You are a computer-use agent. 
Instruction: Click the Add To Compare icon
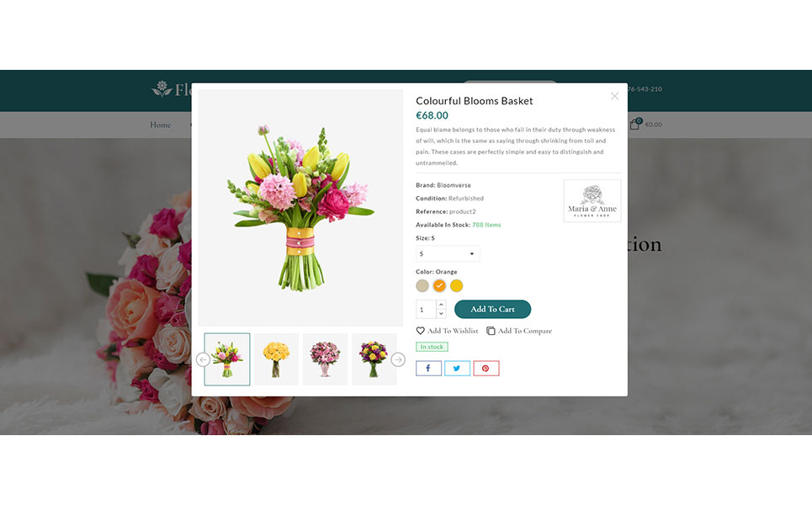click(x=491, y=331)
